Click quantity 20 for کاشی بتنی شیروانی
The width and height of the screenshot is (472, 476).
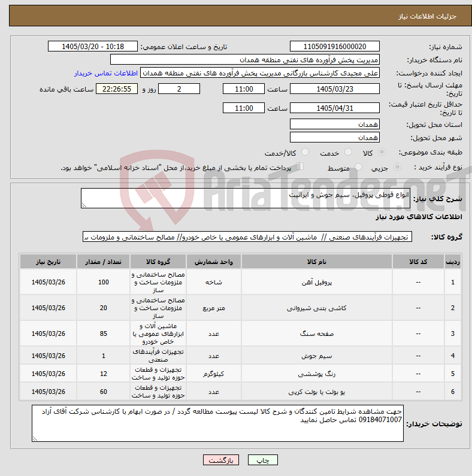tap(103, 308)
